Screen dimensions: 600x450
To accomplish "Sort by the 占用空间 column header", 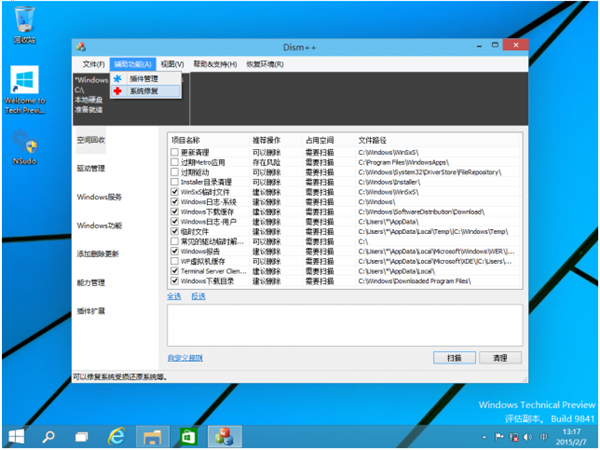I will coord(329,140).
